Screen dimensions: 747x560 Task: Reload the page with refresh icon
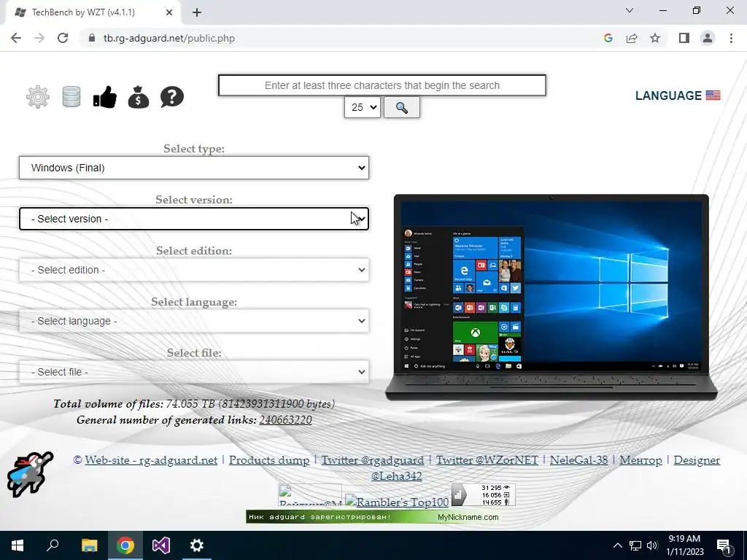click(x=63, y=38)
